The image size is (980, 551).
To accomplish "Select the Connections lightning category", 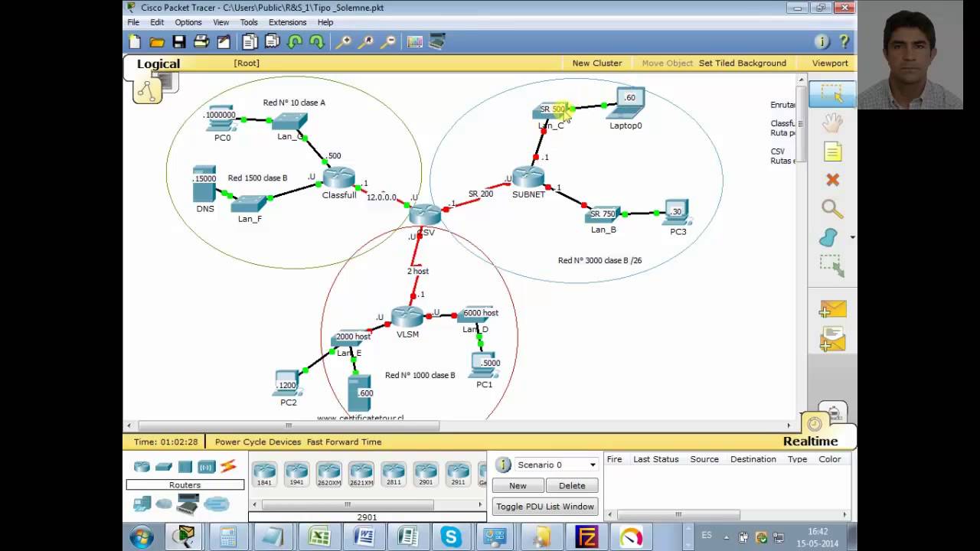I will point(228,467).
